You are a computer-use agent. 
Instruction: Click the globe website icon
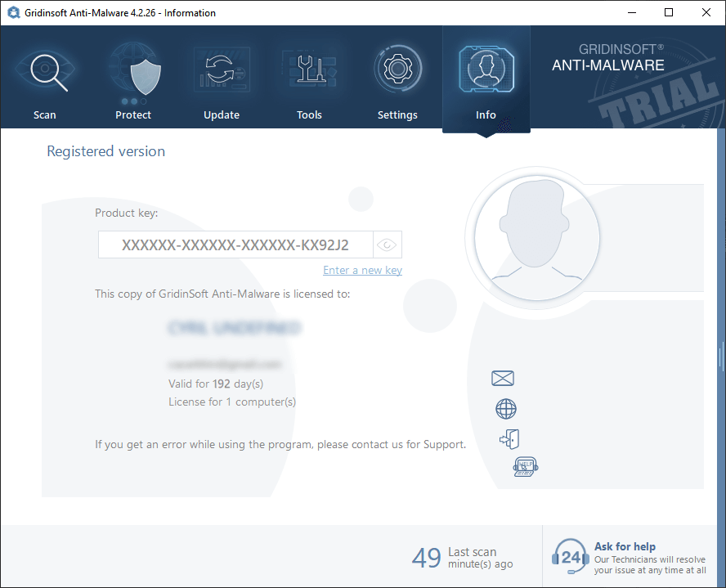click(506, 409)
